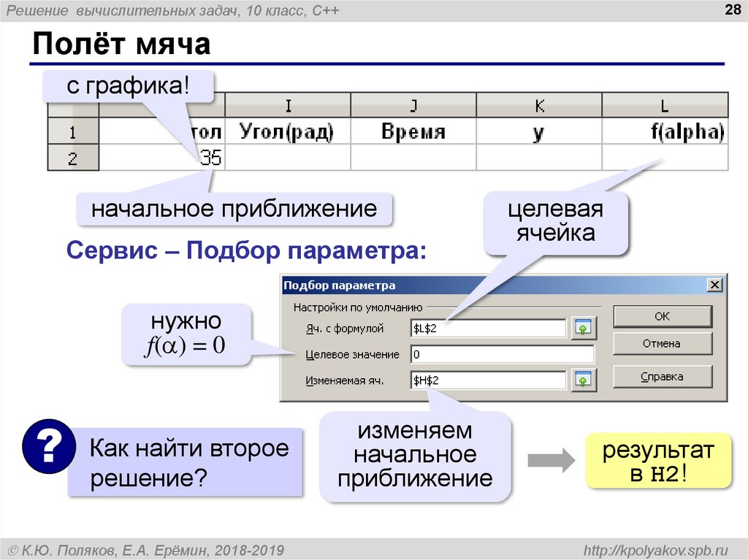Viewport: 748px width, 560px height.
Task: Select column J header
Action: click(413, 105)
